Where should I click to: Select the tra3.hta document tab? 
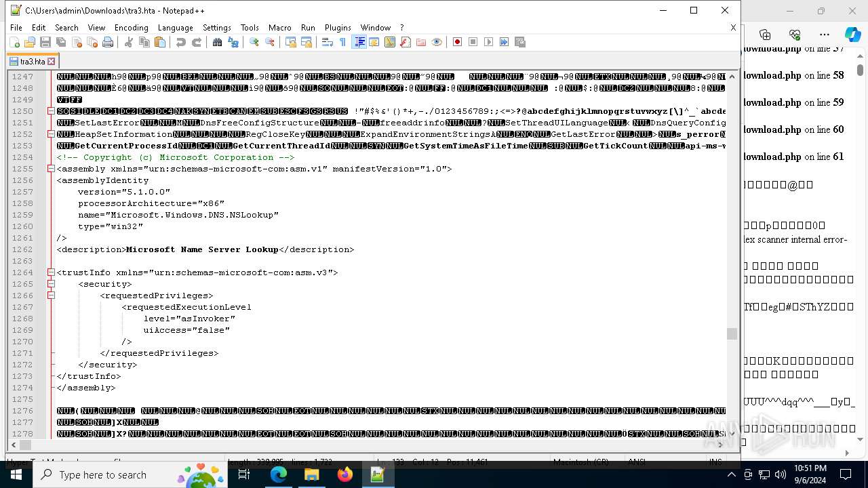click(33, 61)
